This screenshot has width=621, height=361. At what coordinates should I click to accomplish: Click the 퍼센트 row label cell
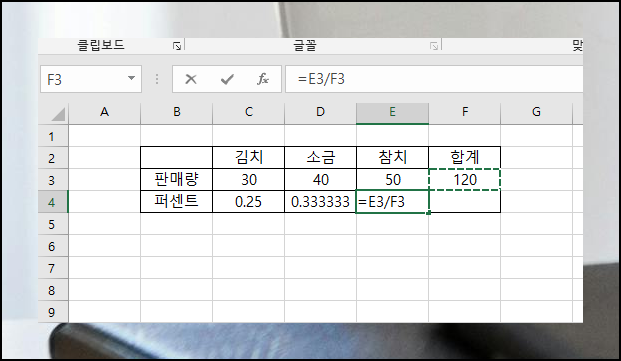click(177, 202)
